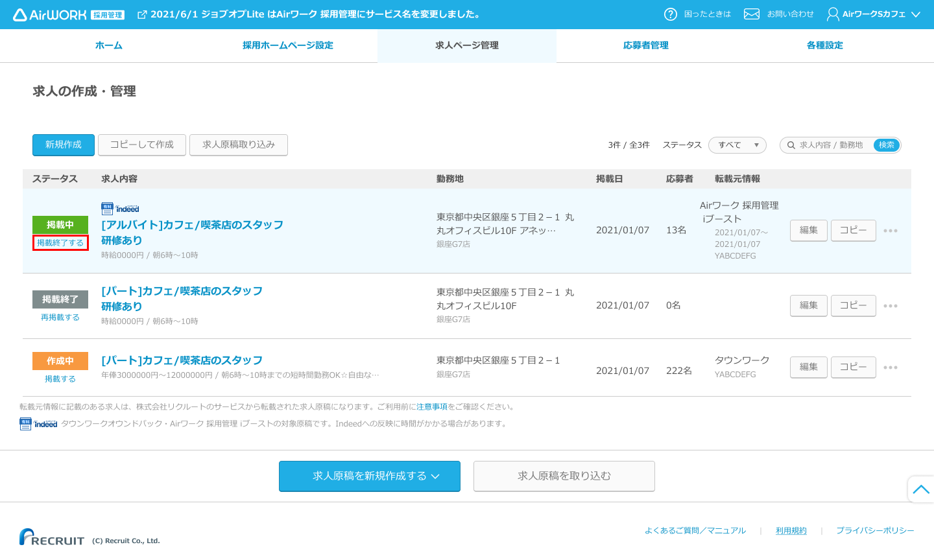Click 編集 for the 掲載終了 job
This screenshot has height=560, width=934.
[x=809, y=306]
